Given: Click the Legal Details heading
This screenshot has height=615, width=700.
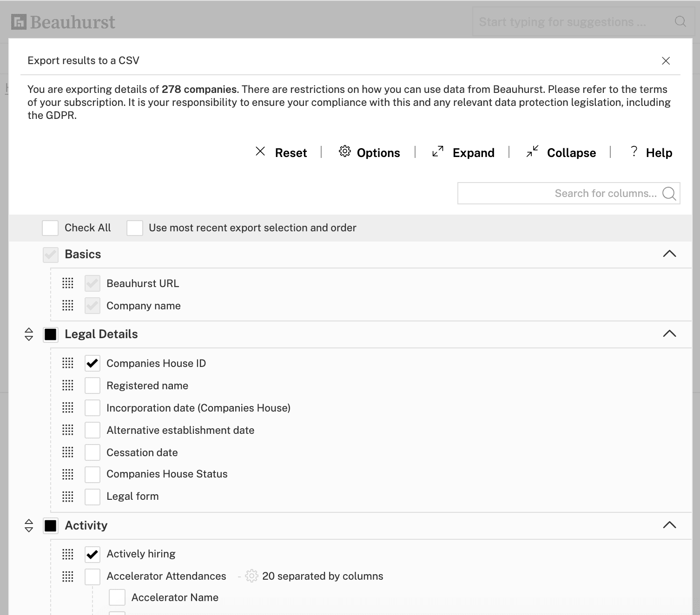Looking at the screenshot, I should pyautogui.click(x=101, y=334).
